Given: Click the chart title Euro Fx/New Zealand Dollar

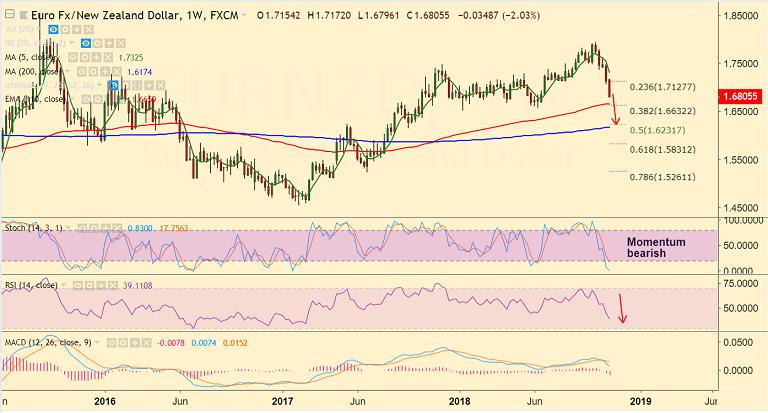Looking at the screenshot, I should click(x=105, y=15).
